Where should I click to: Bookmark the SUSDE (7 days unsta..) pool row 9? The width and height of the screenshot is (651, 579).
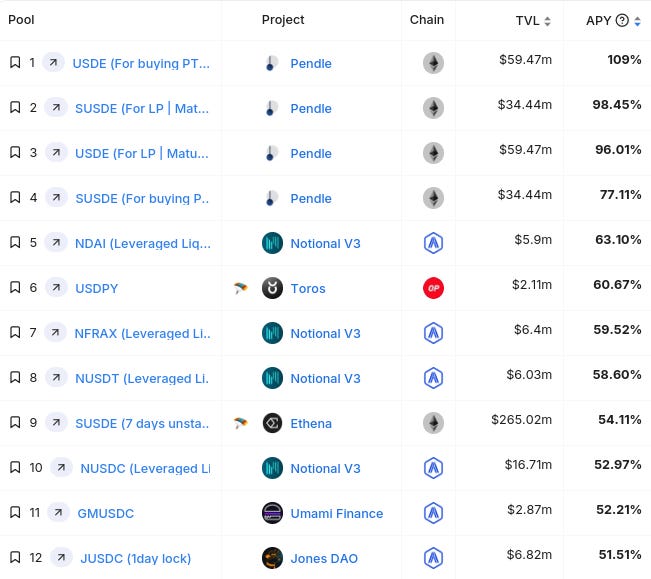(x=15, y=422)
